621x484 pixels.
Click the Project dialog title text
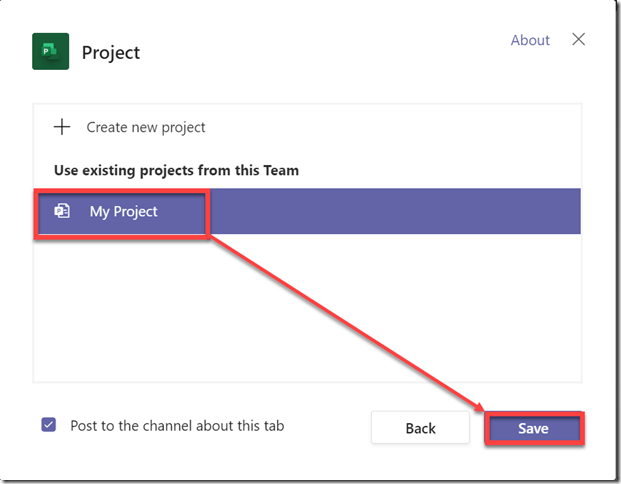point(111,52)
